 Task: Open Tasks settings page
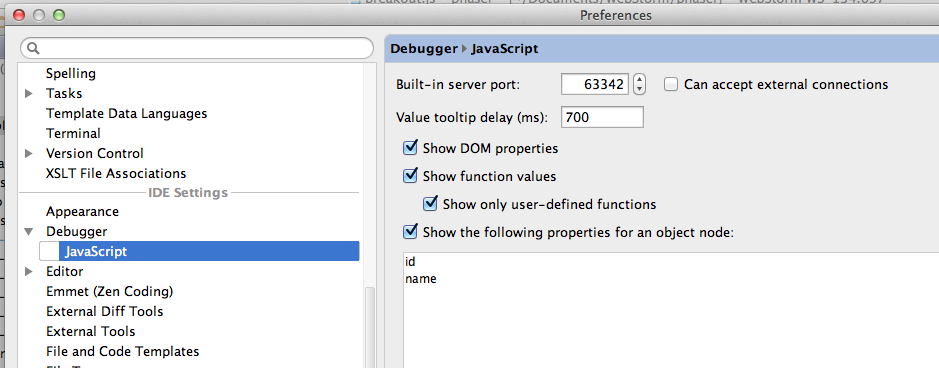click(x=64, y=93)
